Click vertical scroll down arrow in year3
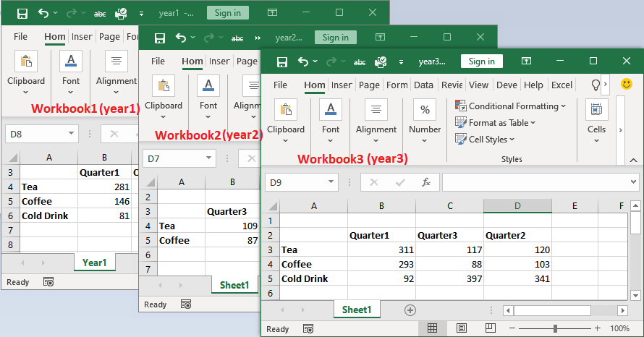This screenshot has height=337, width=644. (x=635, y=295)
